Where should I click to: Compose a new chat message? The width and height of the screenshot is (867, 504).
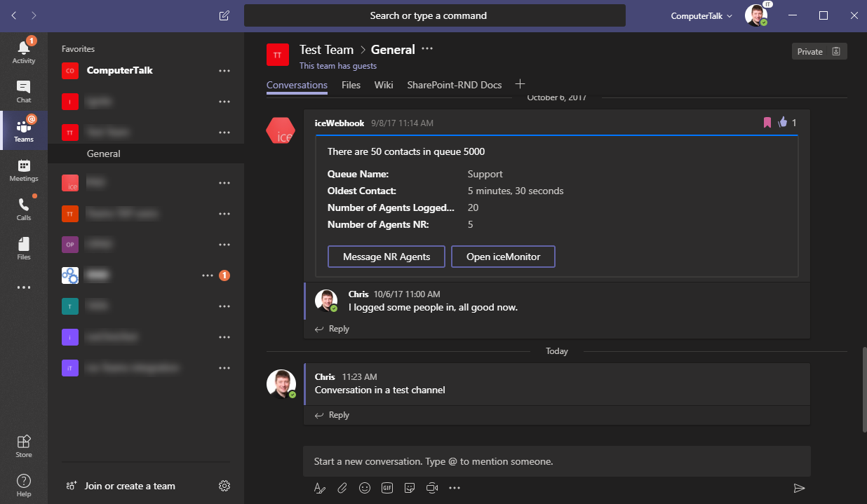(224, 15)
